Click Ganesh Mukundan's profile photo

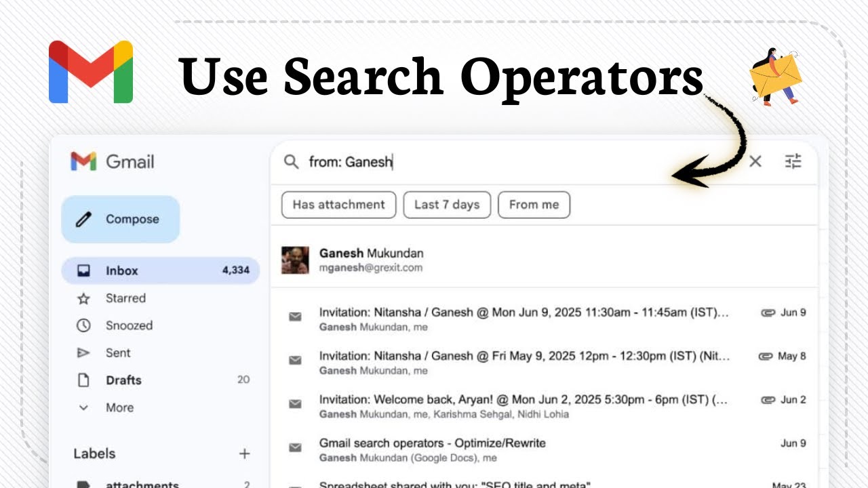(x=295, y=260)
